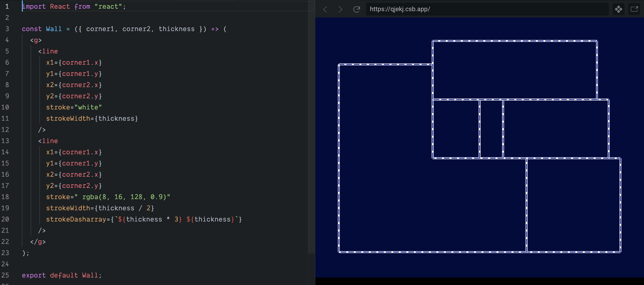Click line number 1 in the gutter
Screen dimensions: 644x285
tap(7, 6)
